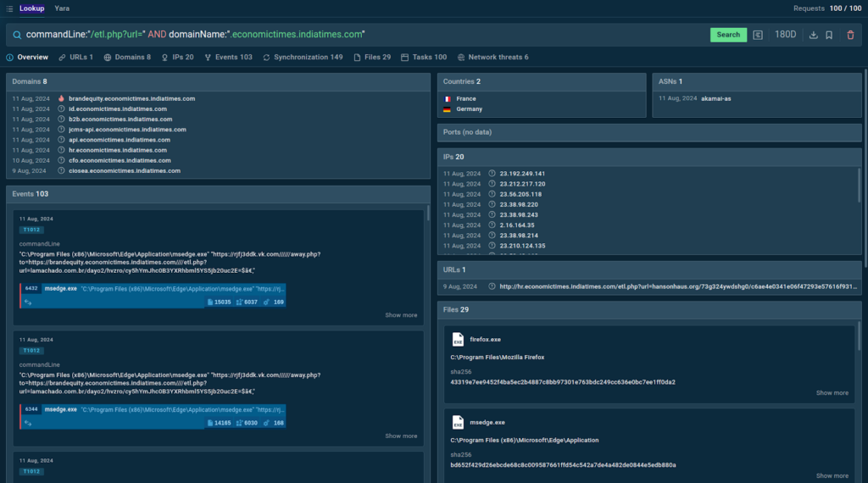Select IP address 23.192.249.141
This screenshot has width=868, height=483.
pos(522,174)
